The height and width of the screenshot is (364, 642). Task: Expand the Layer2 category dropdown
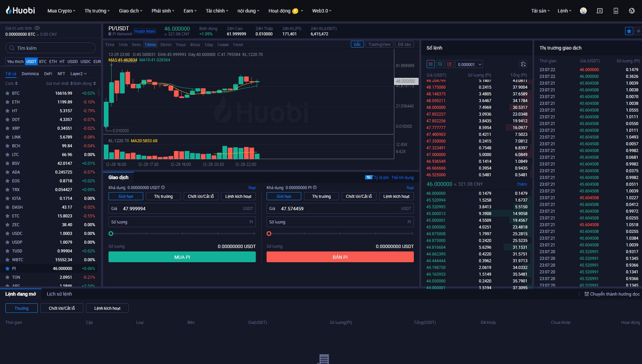[x=79, y=73]
